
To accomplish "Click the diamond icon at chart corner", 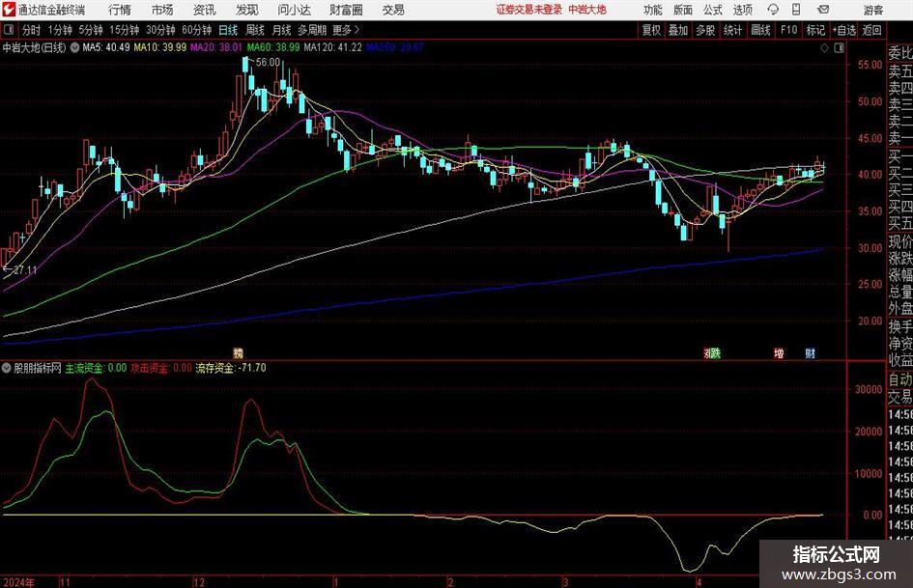I will tap(824, 48).
